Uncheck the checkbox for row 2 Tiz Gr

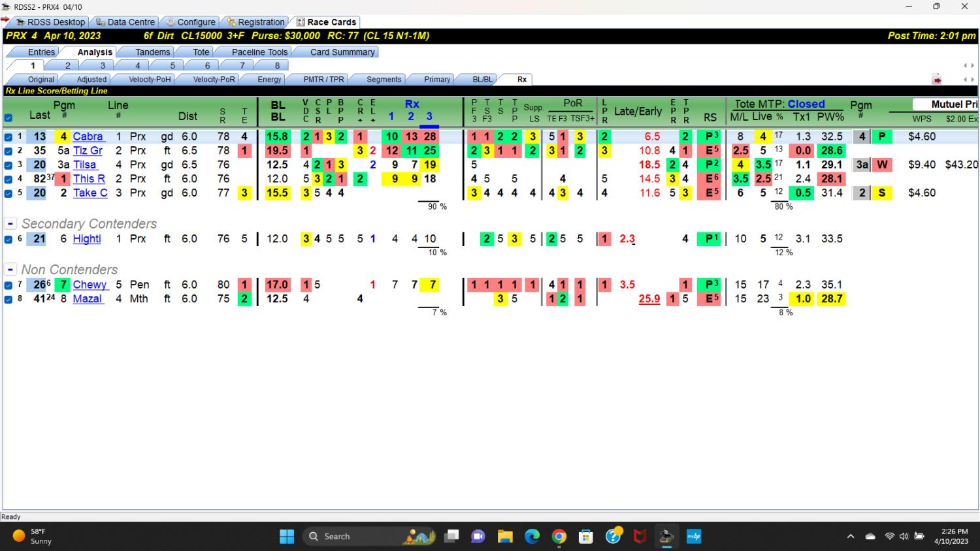point(8,151)
